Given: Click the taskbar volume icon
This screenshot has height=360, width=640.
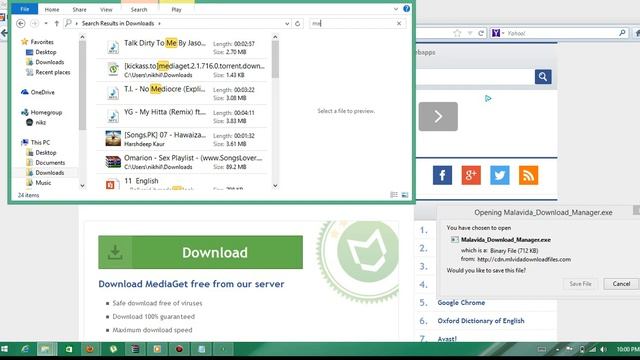Looking at the screenshot, I should tap(603, 349).
